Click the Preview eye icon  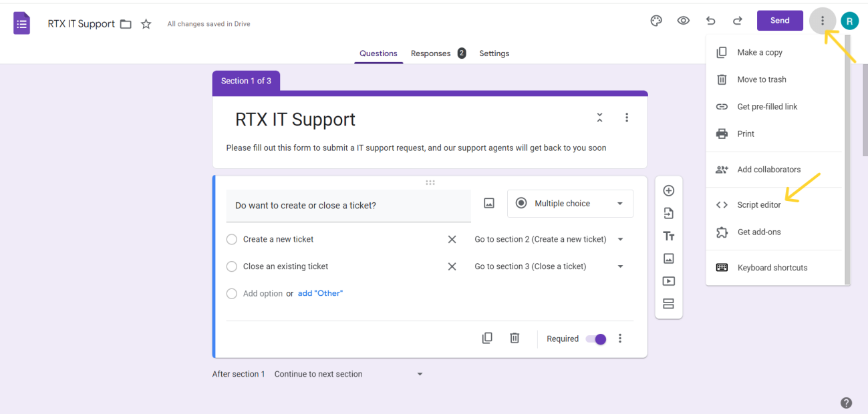click(683, 21)
